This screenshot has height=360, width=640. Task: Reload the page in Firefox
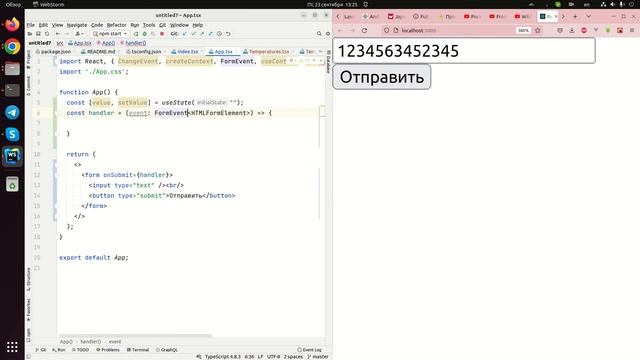coord(364,31)
